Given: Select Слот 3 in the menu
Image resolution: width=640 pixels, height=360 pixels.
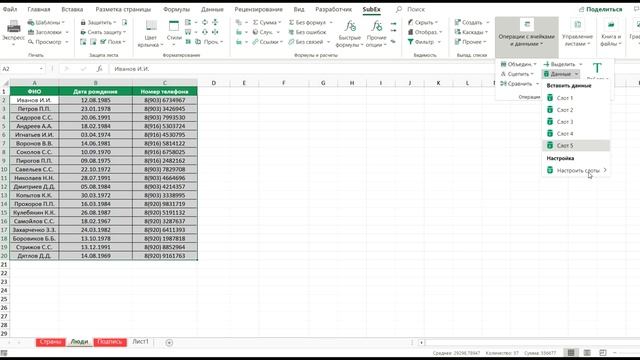Looking at the screenshot, I should pyautogui.click(x=576, y=122).
